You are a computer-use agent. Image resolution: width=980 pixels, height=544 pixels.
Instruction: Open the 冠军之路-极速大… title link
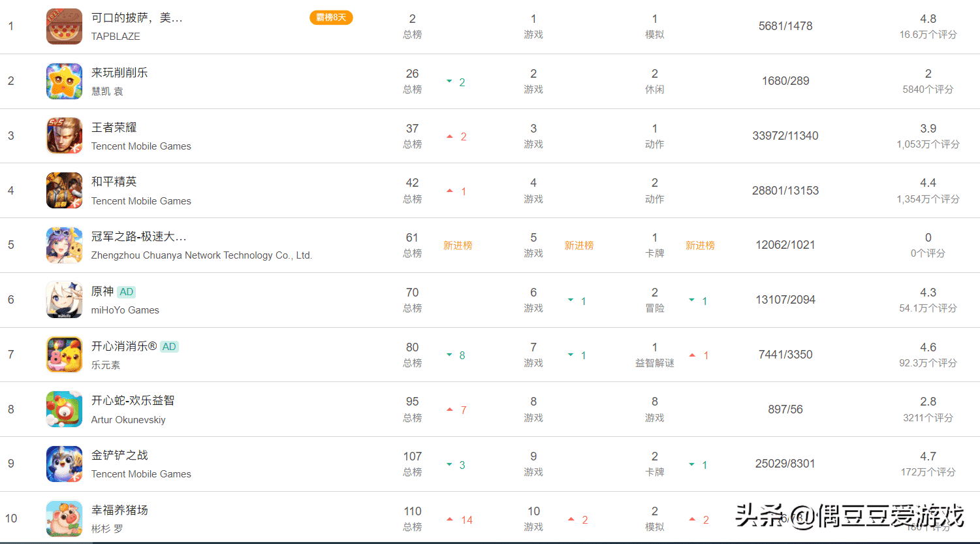point(139,236)
